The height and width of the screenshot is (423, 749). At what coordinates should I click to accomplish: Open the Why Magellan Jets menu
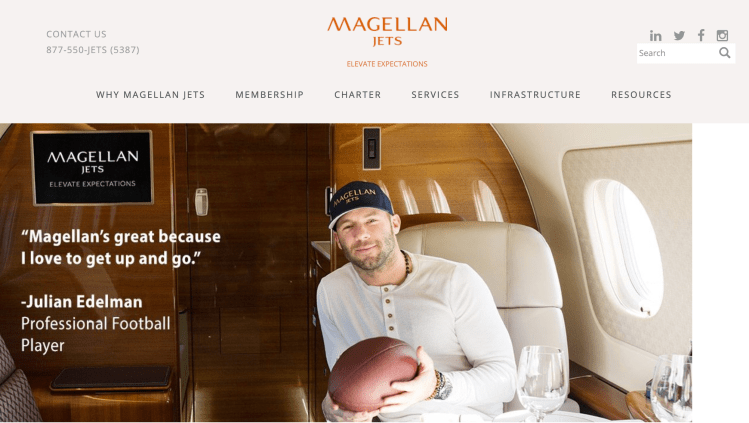150,95
